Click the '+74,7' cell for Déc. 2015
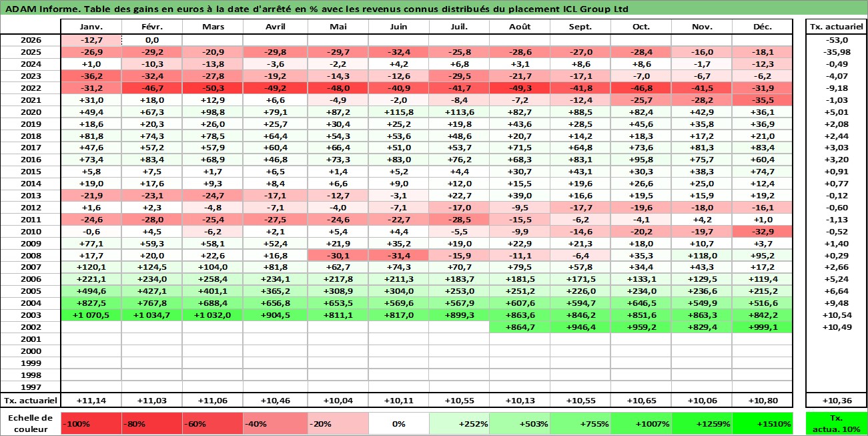This screenshot has width=868, height=436. coord(763,172)
